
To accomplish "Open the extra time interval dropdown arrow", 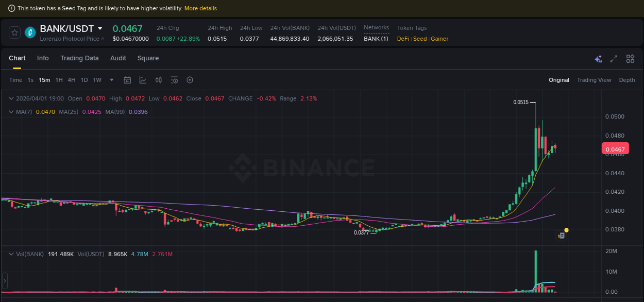I will pos(111,80).
